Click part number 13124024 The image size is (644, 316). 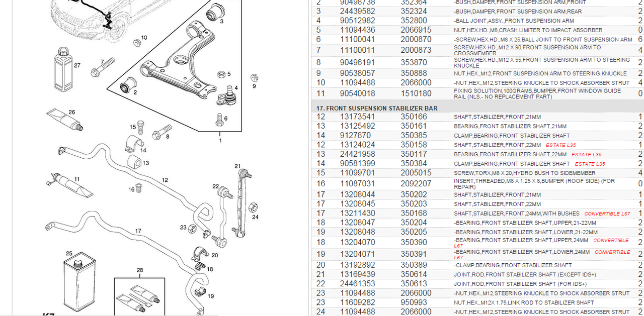tap(357, 145)
